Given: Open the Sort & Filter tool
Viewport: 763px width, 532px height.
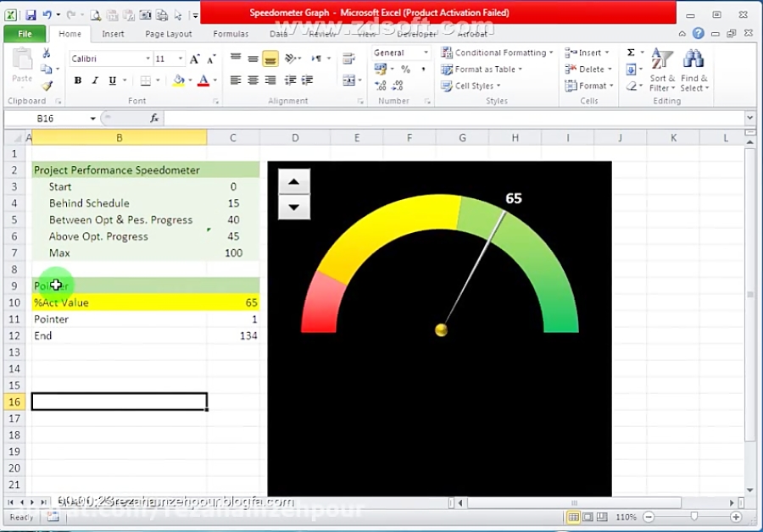Looking at the screenshot, I should tap(661, 68).
